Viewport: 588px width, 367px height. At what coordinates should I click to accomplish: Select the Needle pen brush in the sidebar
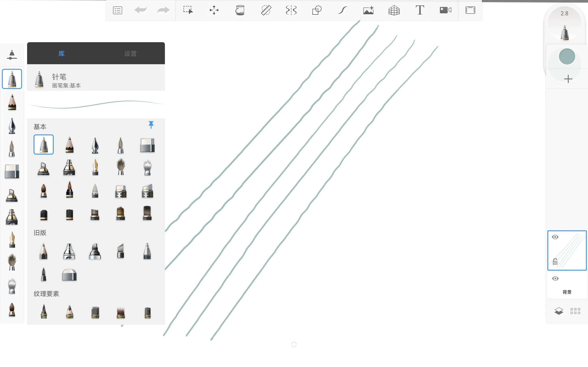coord(12,79)
